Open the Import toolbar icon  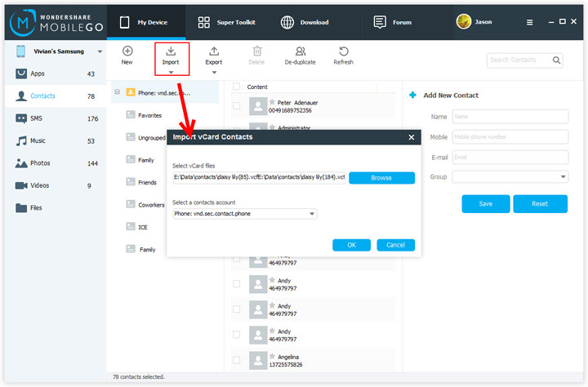(171, 51)
